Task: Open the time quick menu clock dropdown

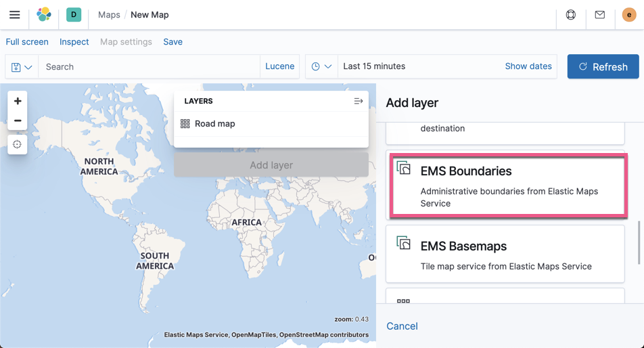Action: 321,66
